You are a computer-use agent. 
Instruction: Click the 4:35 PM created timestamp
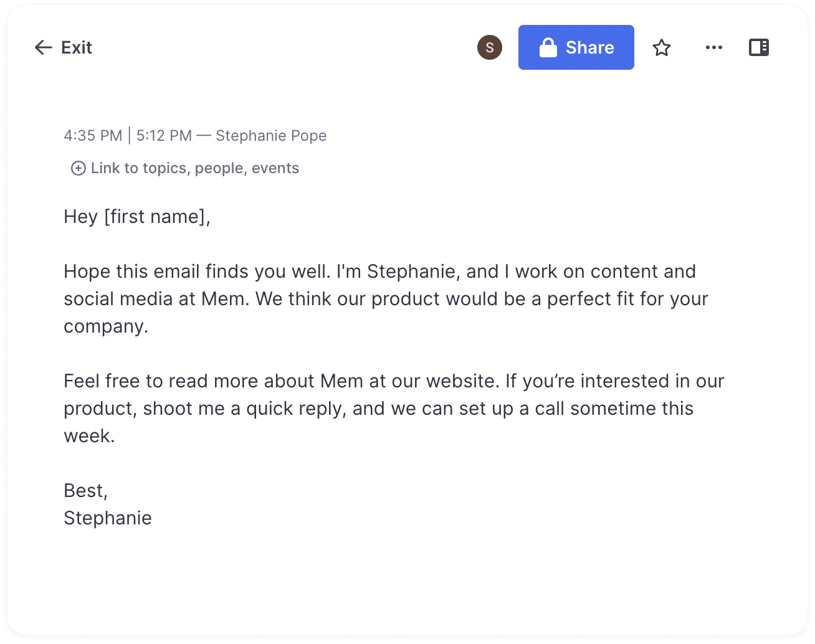click(93, 136)
